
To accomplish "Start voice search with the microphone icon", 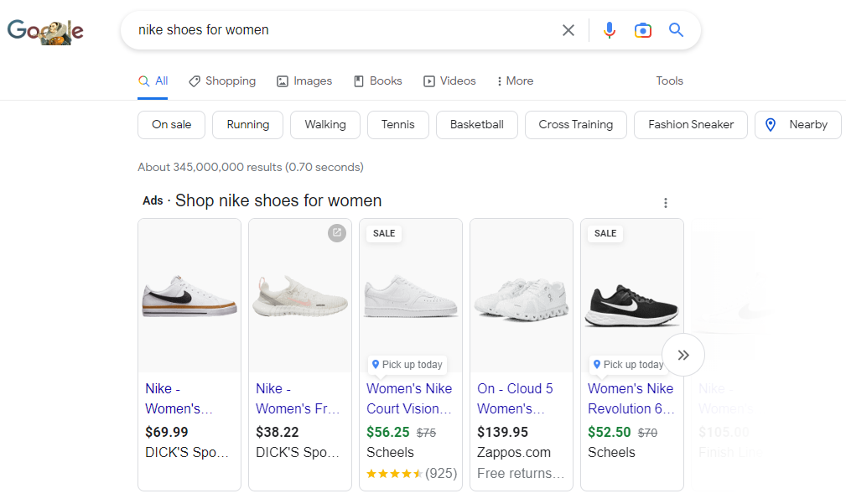I will tap(610, 30).
